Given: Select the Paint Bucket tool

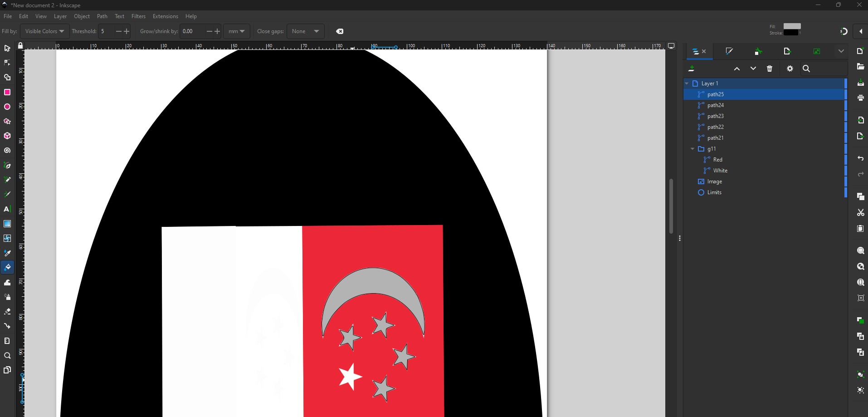Looking at the screenshot, I should [7, 268].
